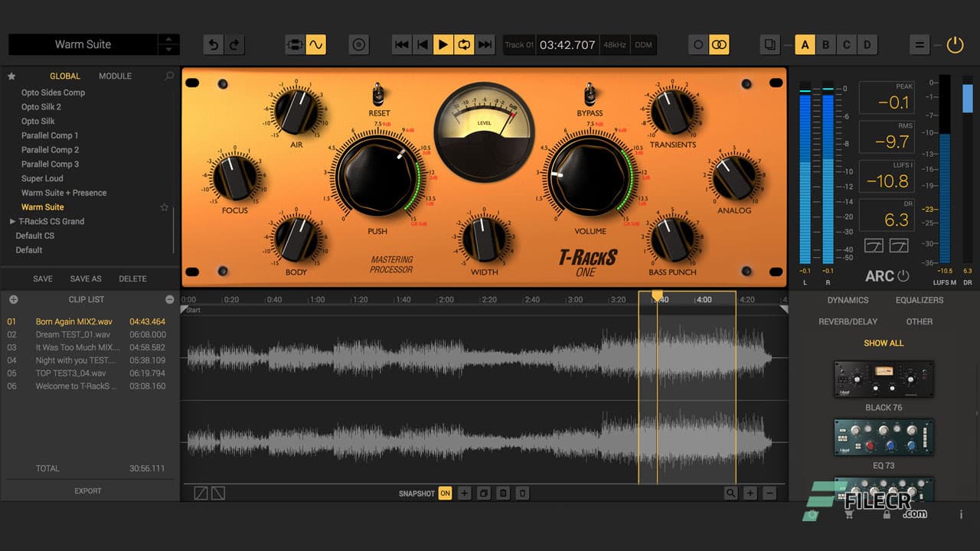Switch to the MODULE tab in the browser

point(115,76)
